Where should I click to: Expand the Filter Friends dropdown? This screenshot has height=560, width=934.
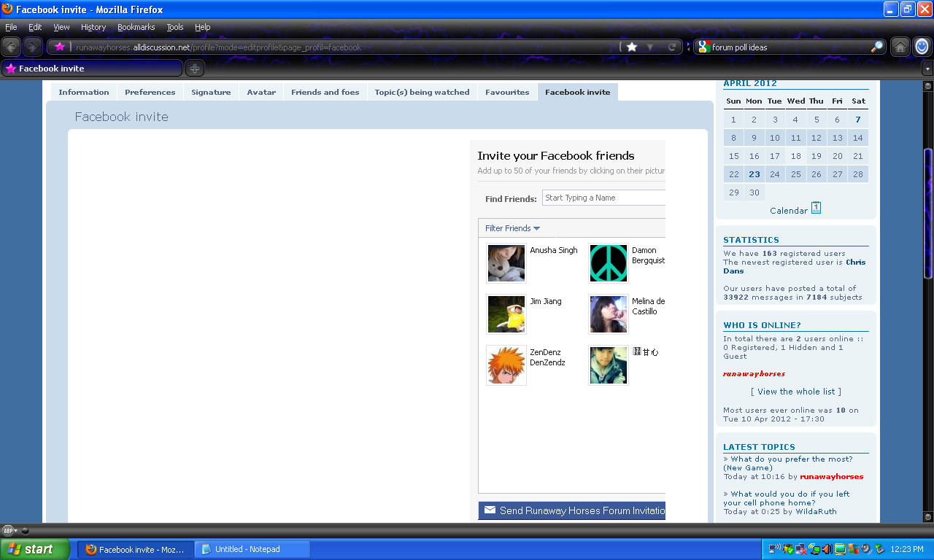[512, 228]
